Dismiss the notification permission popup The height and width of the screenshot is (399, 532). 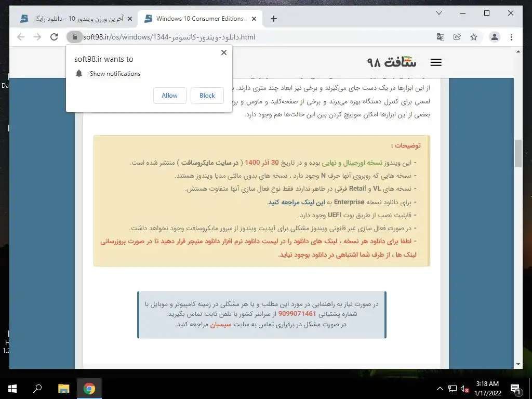[x=223, y=52]
